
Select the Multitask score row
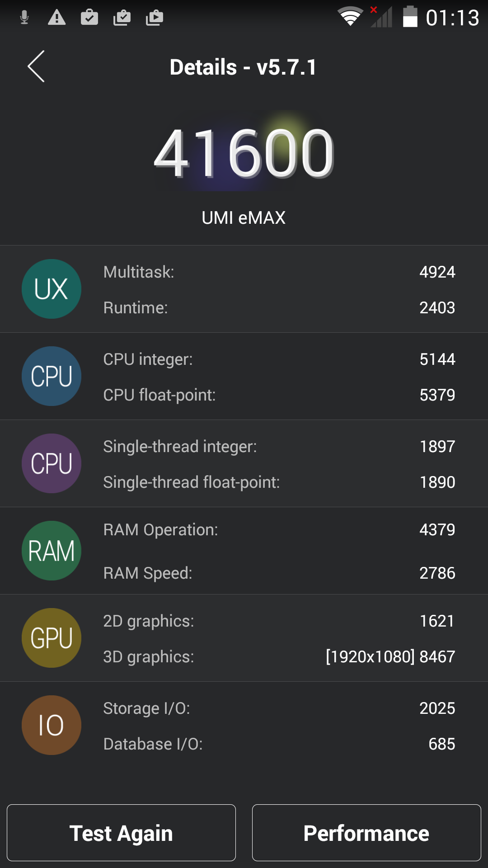coord(279,272)
